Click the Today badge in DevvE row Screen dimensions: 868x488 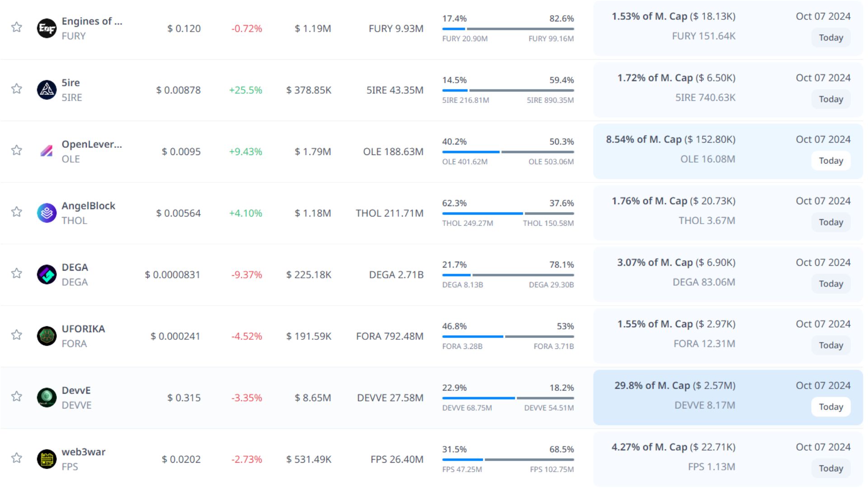[x=830, y=407]
